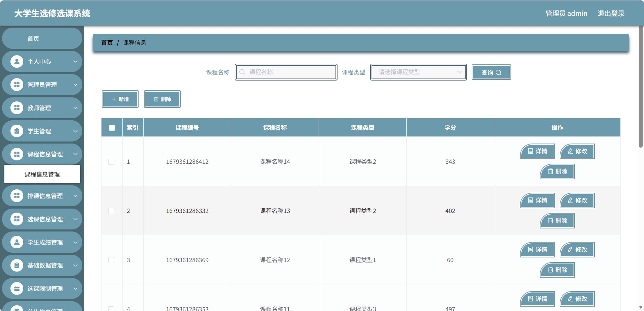The height and width of the screenshot is (311, 644).
Task: Click the 基础数据管理 clipboard icon
Action: point(17,265)
